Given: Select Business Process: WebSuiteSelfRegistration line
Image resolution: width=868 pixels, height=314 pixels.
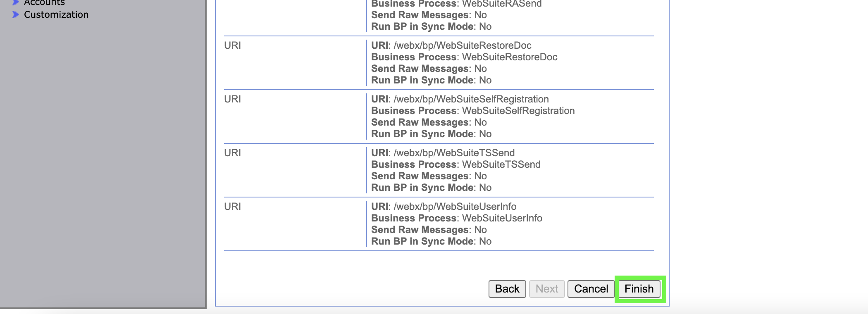Looking at the screenshot, I should click(473, 111).
